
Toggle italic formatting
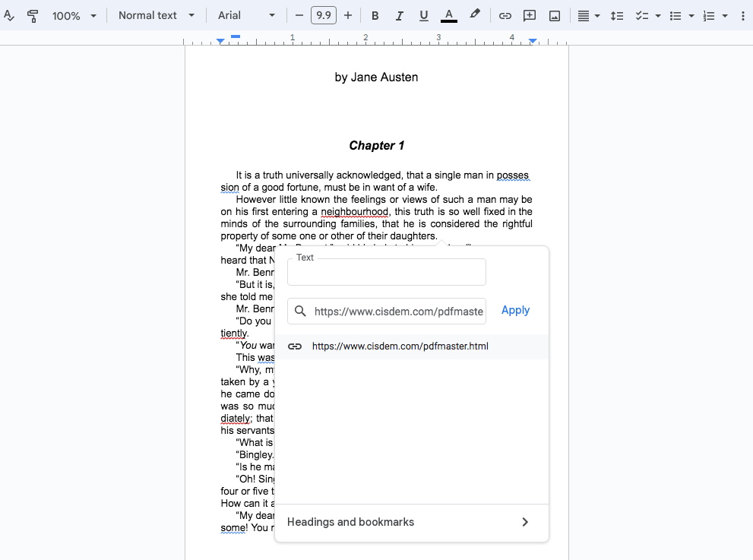click(399, 16)
